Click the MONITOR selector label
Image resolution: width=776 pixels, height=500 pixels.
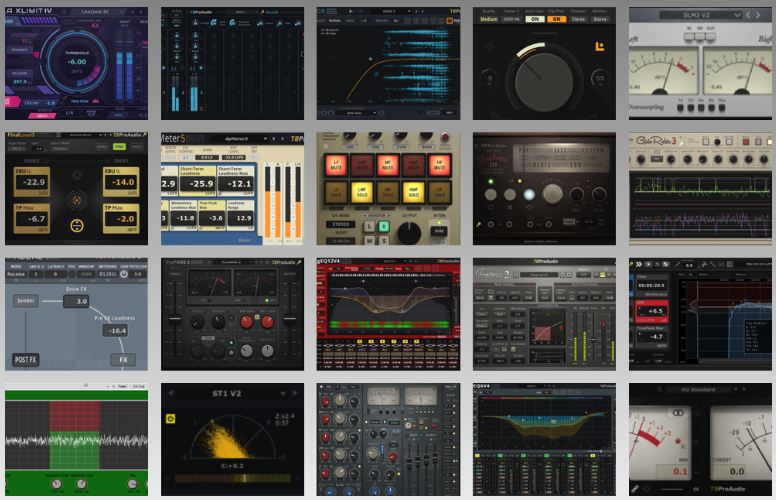pos(377,215)
